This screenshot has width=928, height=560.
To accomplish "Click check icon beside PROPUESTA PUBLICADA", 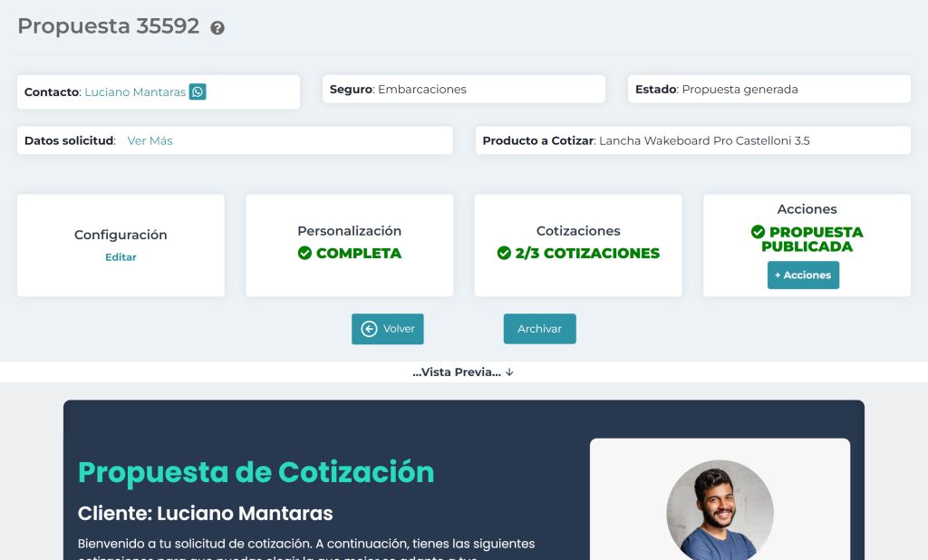I will [759, 232].
